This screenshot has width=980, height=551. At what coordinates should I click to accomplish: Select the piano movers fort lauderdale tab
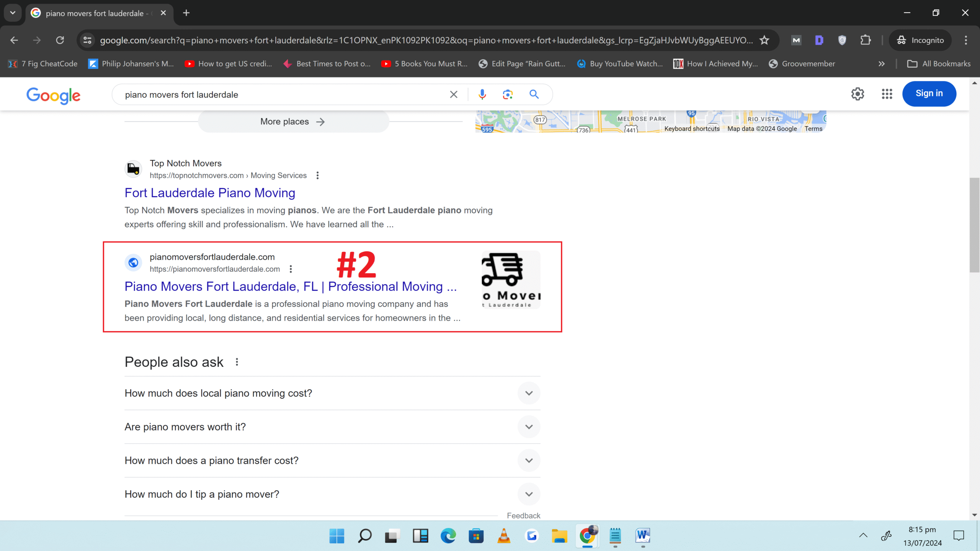(95, 13)
